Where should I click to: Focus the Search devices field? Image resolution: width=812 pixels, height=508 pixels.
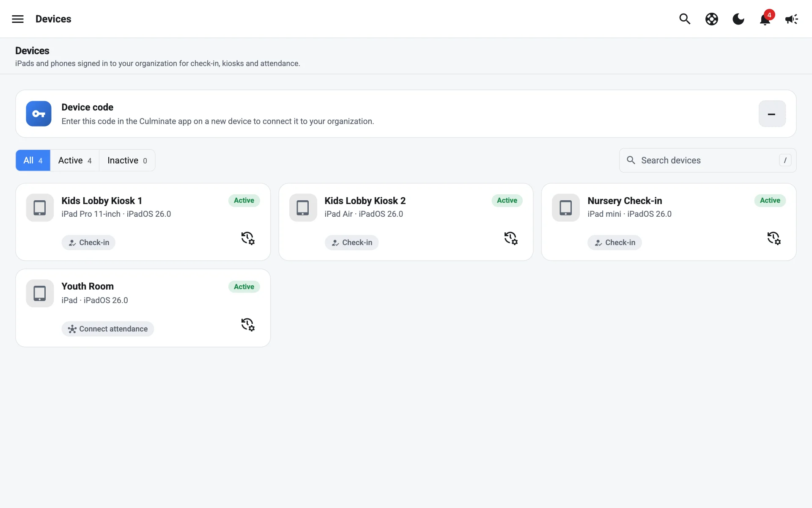[x=708, y=160]
